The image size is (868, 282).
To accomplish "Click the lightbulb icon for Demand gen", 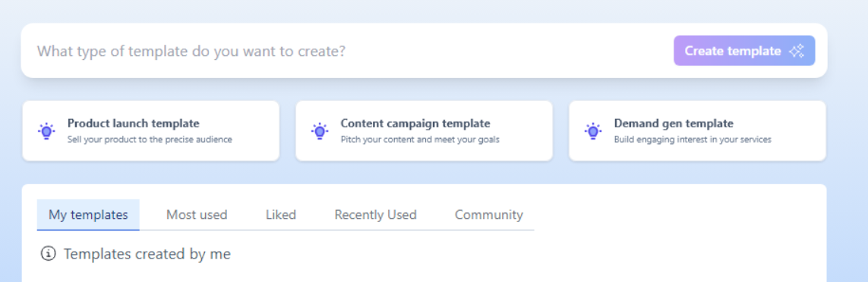I will 593,131.
